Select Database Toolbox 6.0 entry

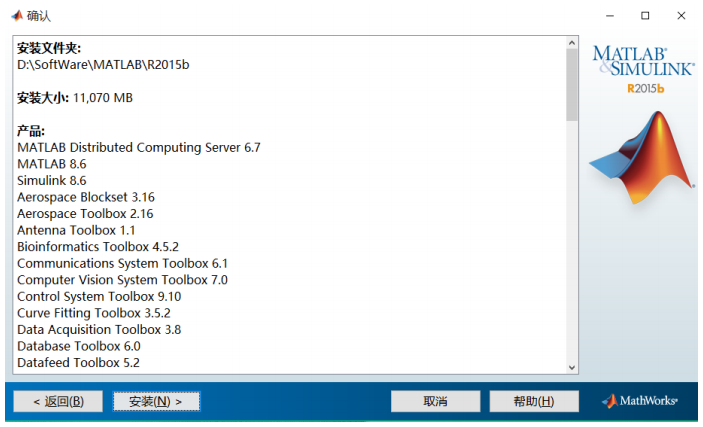tap(78, 346)
